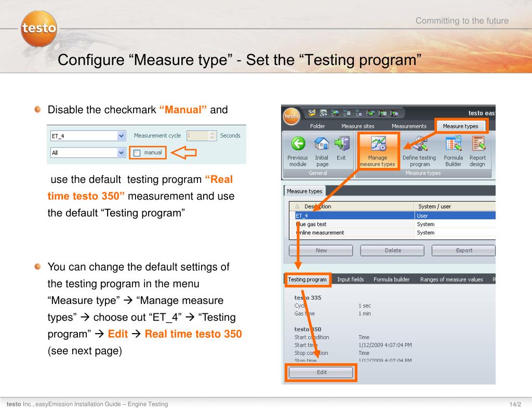
Task: Open Manage measure types in ribbon
Action: tap(378, 151)
